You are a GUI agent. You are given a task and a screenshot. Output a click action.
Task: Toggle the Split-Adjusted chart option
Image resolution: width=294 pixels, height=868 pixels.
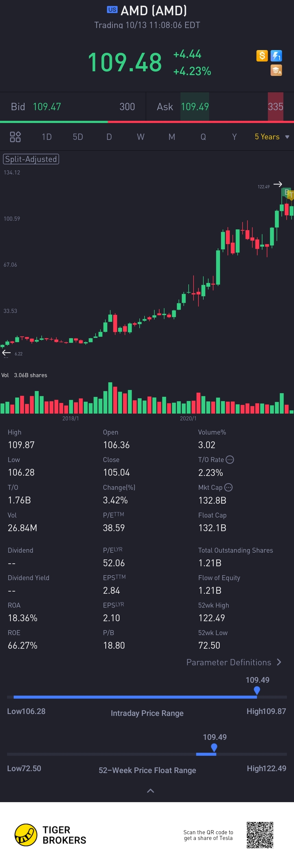click(x=31, y=159)
